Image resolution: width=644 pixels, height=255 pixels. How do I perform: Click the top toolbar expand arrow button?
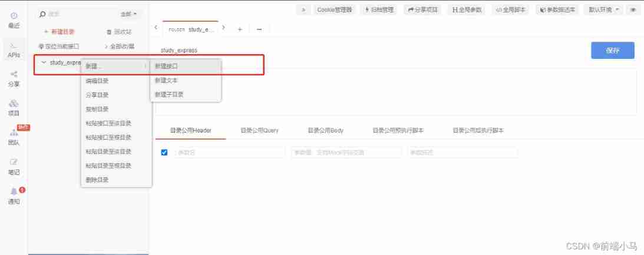point(303,9)
